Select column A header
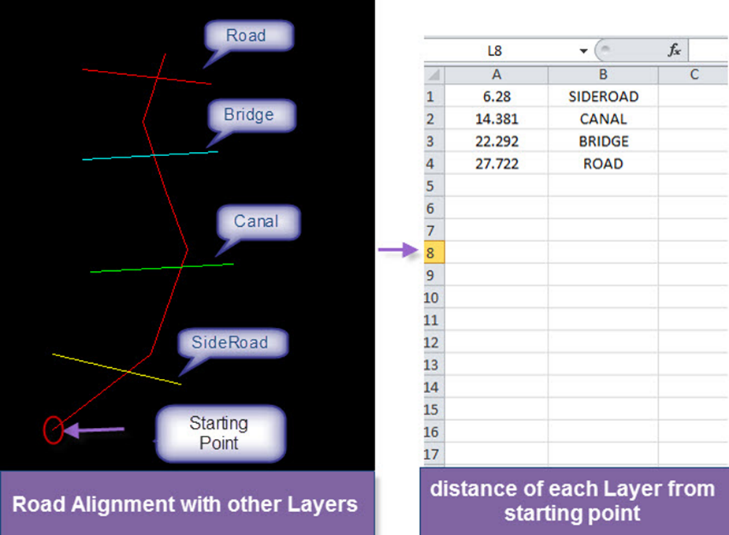This screenshot has height=535, width=729. click(496, 75)
